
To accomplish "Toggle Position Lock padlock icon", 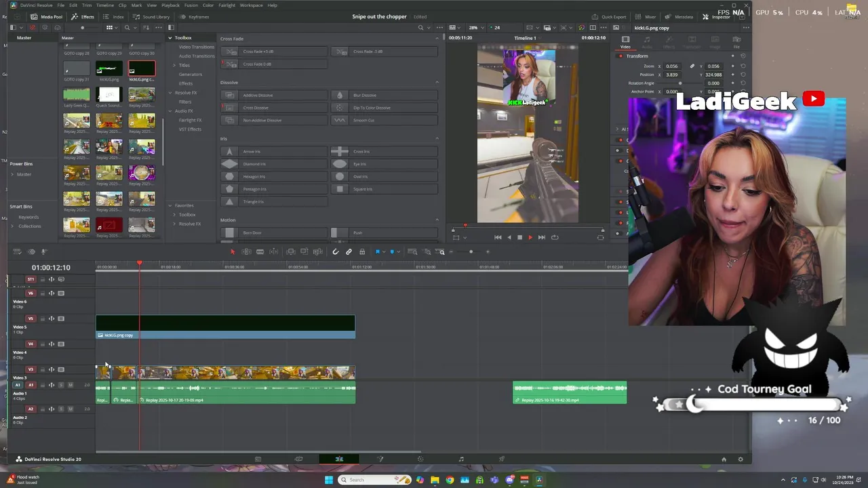I will pyautogui.click(x=362, y=252).
